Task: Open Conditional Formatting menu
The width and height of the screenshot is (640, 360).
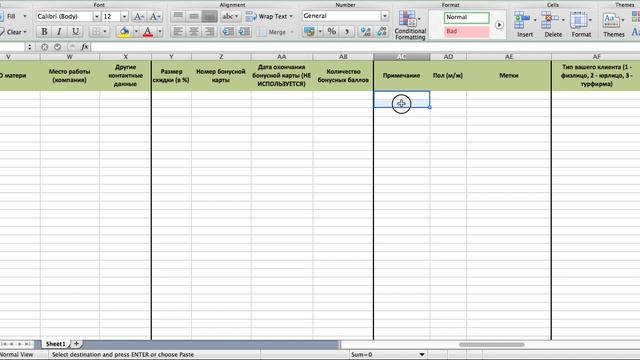Action: [x=410, y=25]
